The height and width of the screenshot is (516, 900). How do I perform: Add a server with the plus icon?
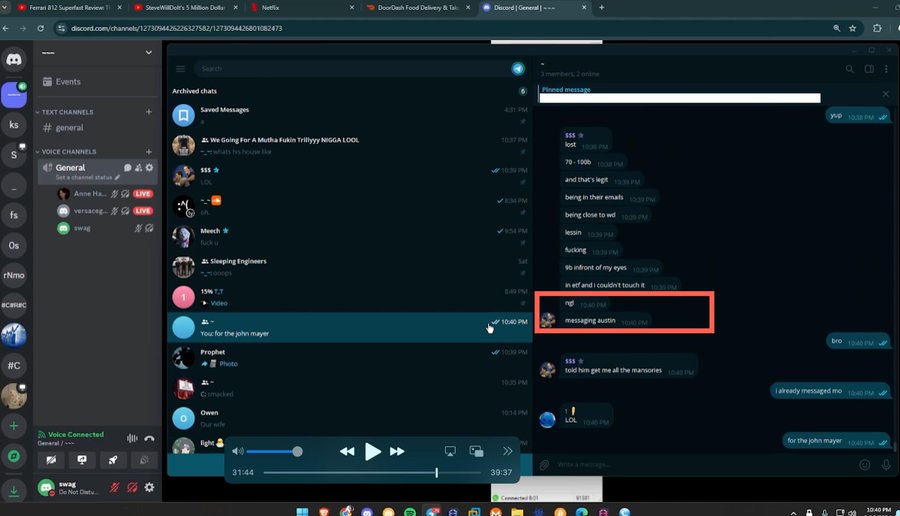[14, 426]
